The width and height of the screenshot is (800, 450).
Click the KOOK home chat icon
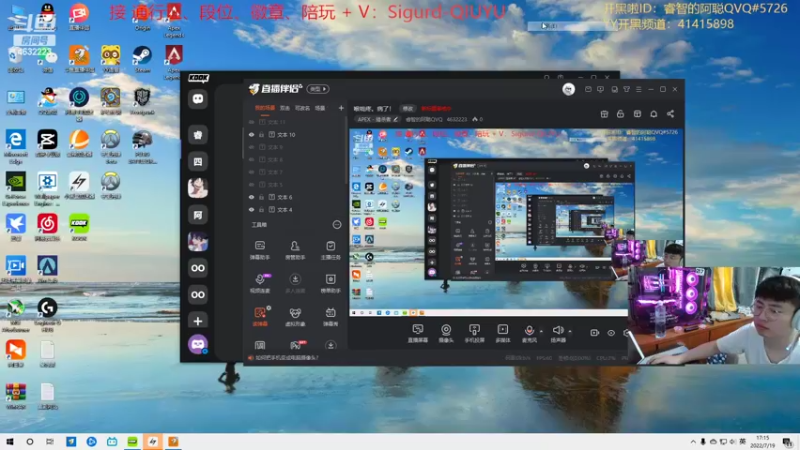198,98
